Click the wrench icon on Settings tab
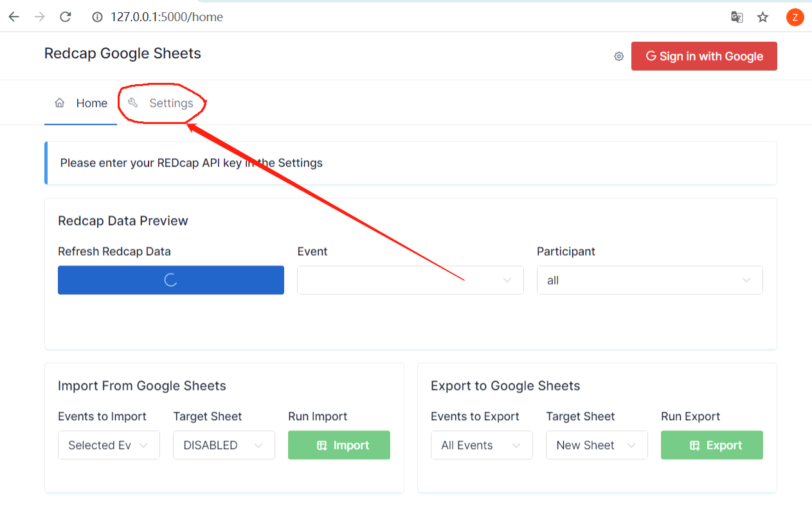The image size is (812, 512). (132, 103)
